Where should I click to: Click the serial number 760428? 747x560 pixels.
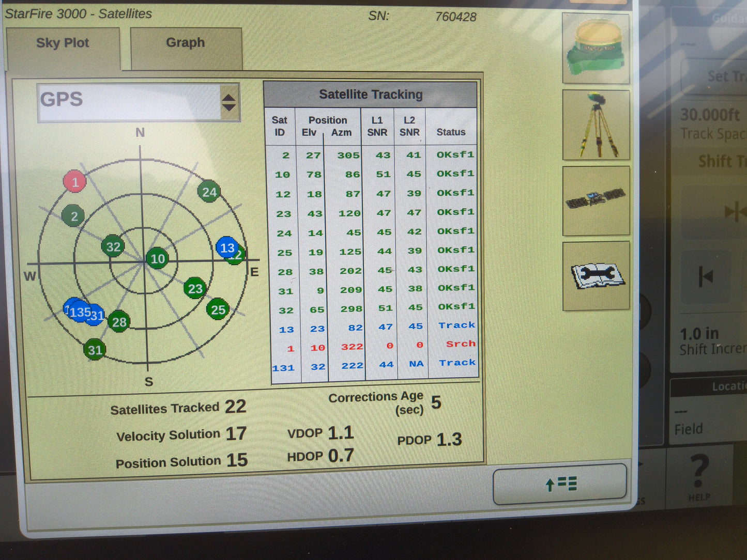point(455,17)
